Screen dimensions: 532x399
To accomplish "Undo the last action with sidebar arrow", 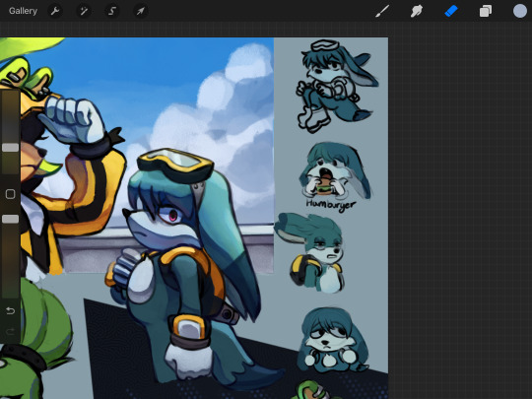I will tap(10, 310).
